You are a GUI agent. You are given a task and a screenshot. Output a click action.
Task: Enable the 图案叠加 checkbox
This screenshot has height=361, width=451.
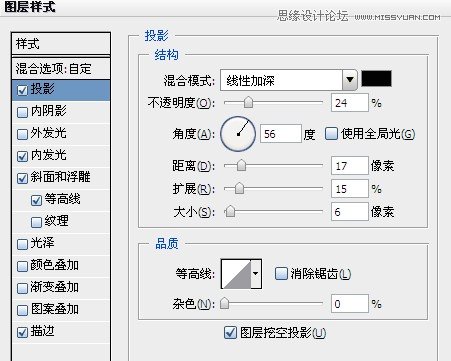point(22,310)
